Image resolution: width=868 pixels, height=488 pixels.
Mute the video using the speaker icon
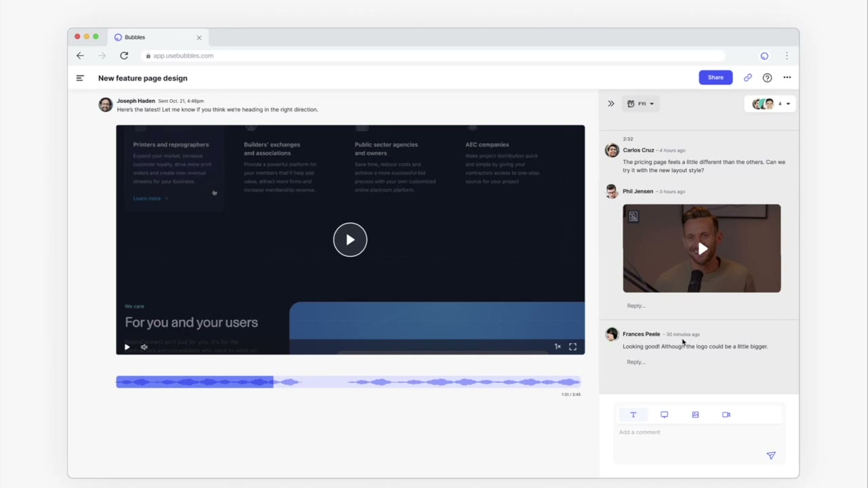point(144,347)
